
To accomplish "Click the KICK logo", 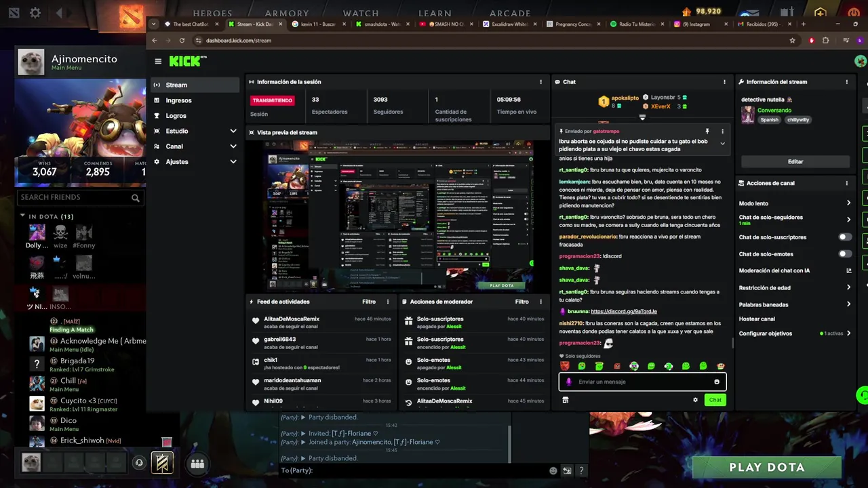I will point(187,61).
